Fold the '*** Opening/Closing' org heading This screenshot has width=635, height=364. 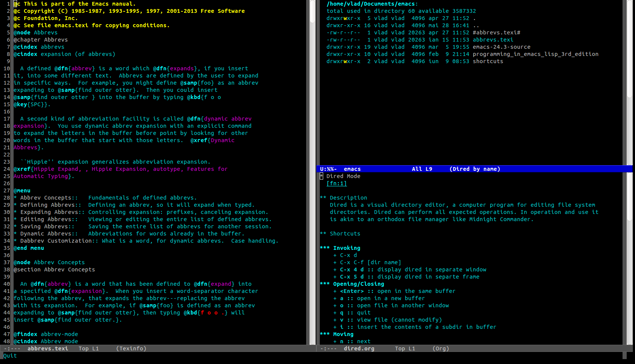(x=352, y=284)
